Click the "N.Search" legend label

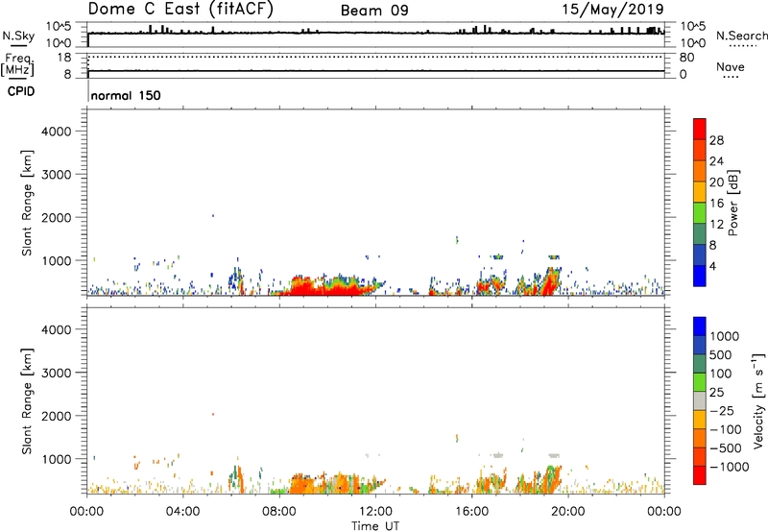[x=741, y=36]
